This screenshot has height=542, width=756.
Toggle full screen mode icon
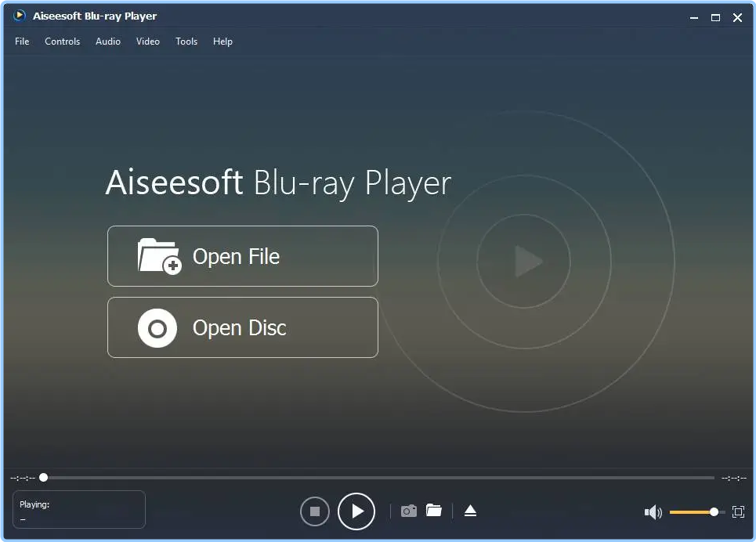[738, 511]
